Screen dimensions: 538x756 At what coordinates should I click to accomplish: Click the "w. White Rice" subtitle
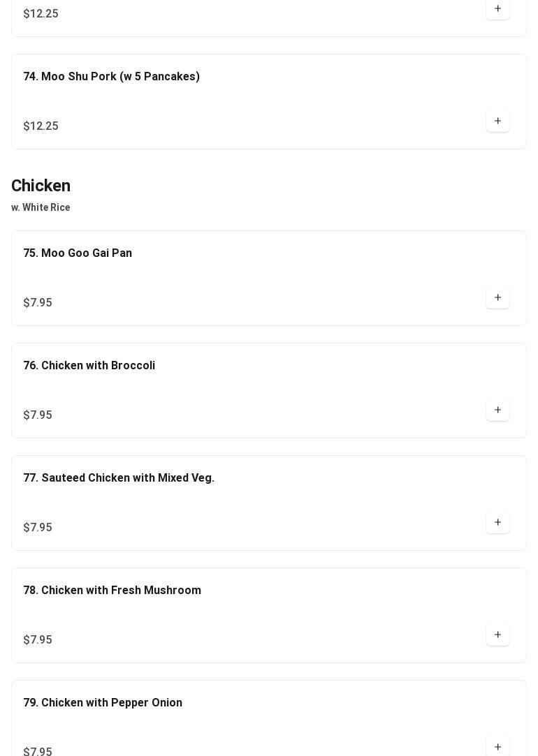pos(41,207)
